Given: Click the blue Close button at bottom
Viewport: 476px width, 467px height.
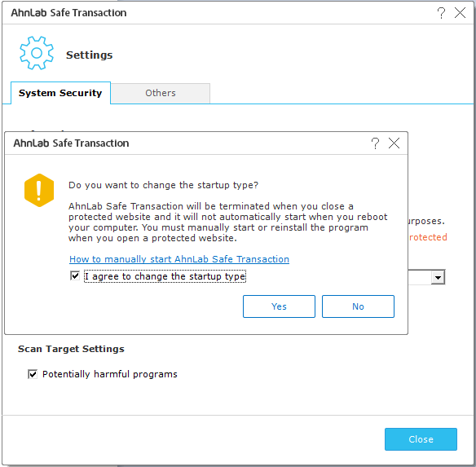Looking at the screenshot, I should tap(421, 439).
